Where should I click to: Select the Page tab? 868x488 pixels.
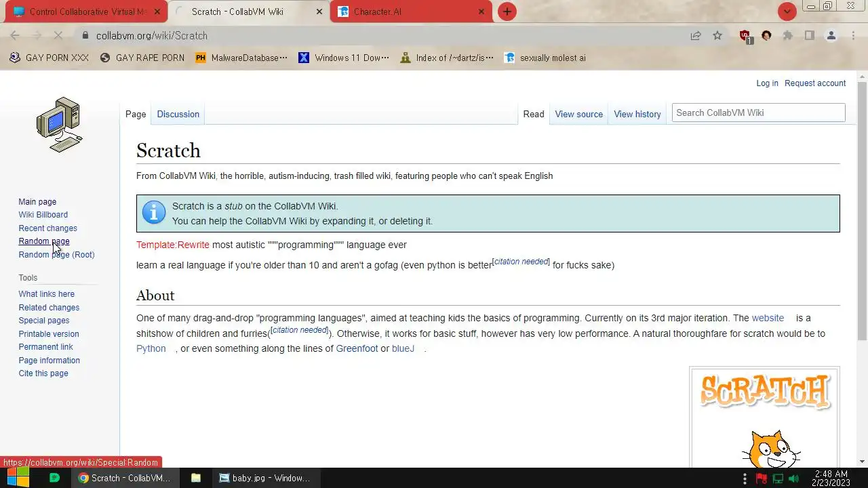[x=136, y=114]
